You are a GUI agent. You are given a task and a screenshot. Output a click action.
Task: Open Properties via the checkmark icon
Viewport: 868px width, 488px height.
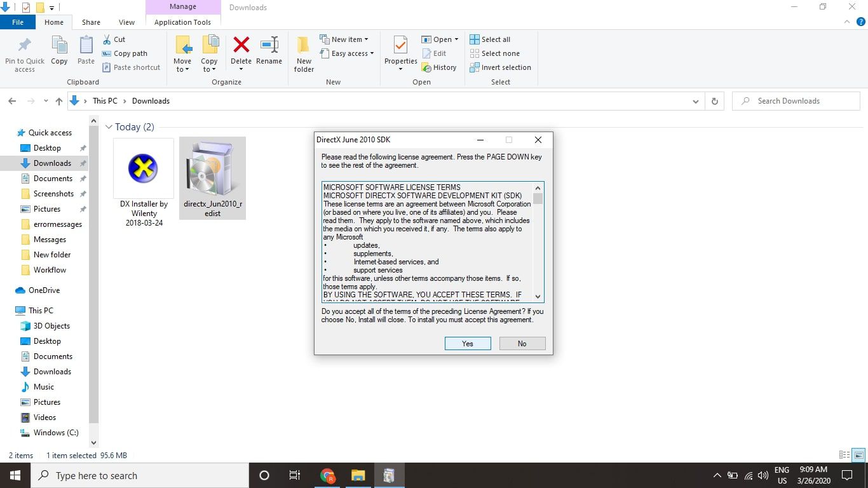click(x=400, y=46)
